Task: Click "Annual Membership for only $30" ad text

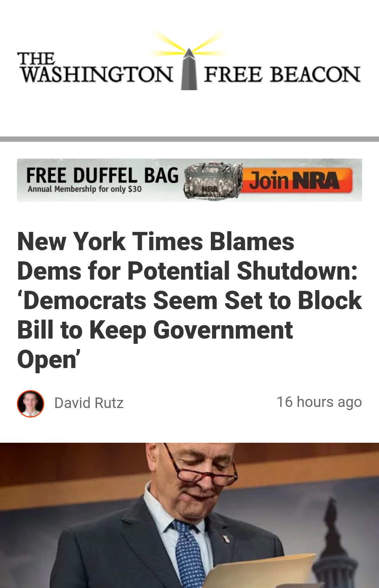Action: coord(85,189)
